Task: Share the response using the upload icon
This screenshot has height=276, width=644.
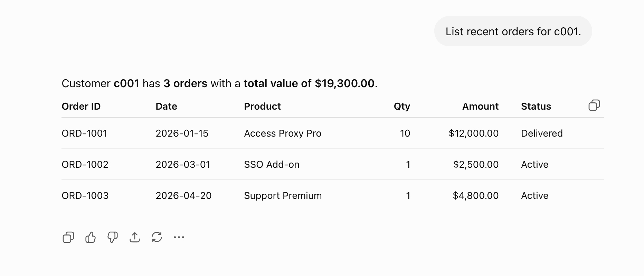Action: pyautogui.click(x=135, y=237)
